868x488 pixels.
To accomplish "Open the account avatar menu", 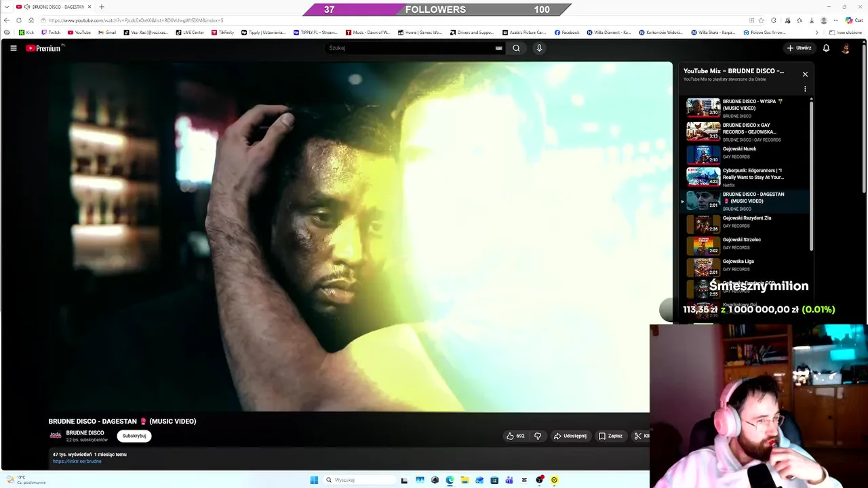I will point(846,48).
